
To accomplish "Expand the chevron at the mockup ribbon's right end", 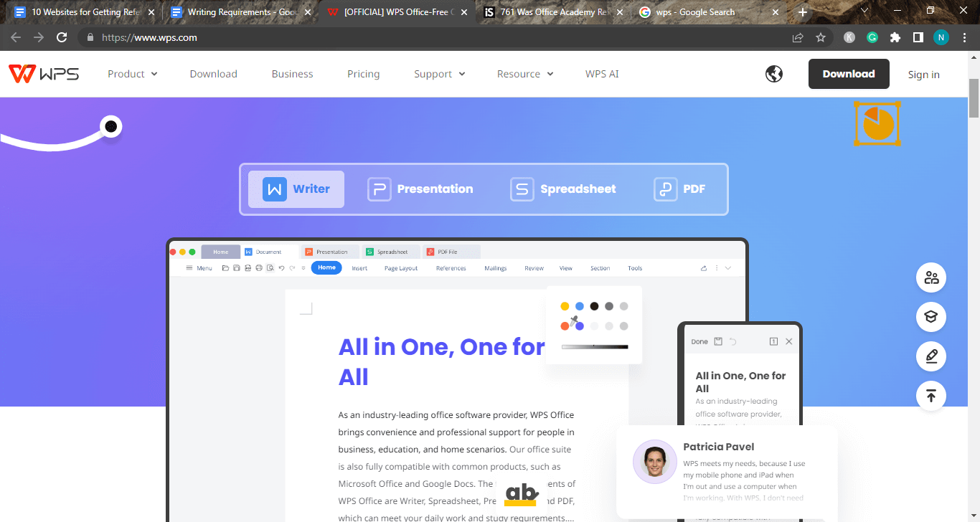I will click(x=728, y=268).
